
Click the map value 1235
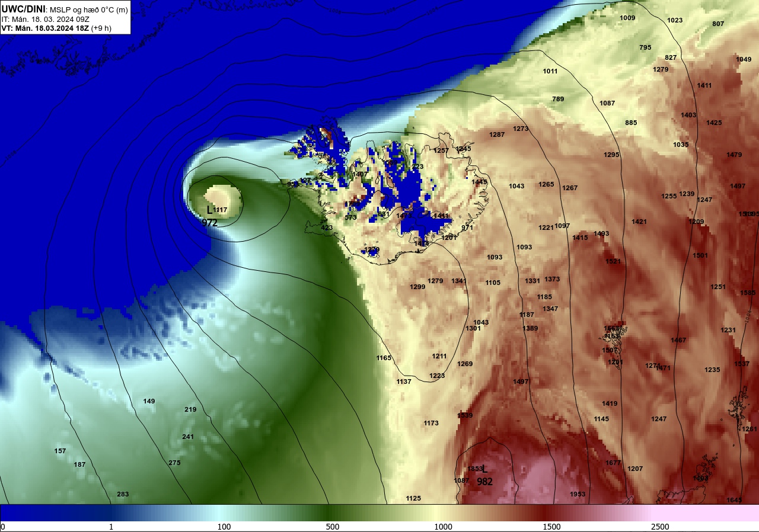[x=712, y=370]
